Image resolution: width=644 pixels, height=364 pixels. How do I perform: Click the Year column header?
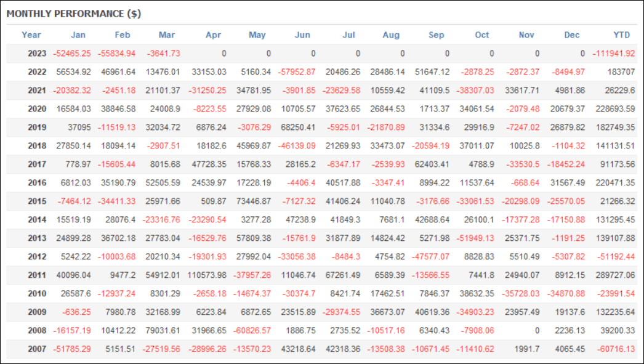(31, 35)
